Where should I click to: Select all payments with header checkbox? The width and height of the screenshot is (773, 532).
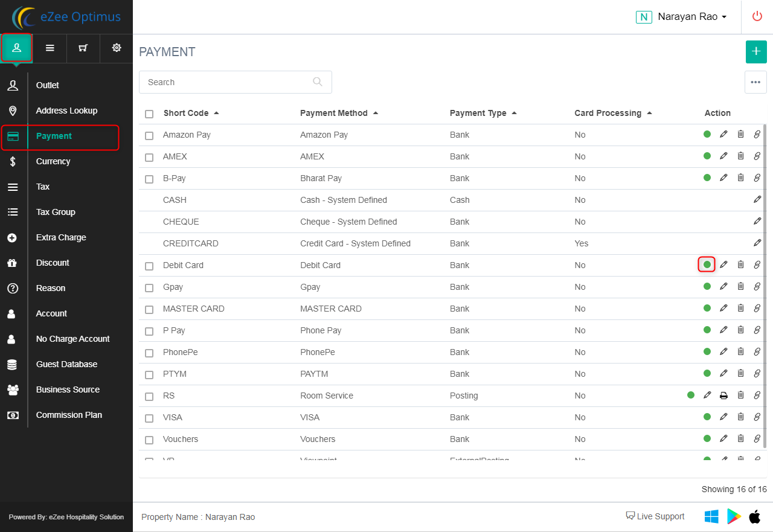(149, 114)
